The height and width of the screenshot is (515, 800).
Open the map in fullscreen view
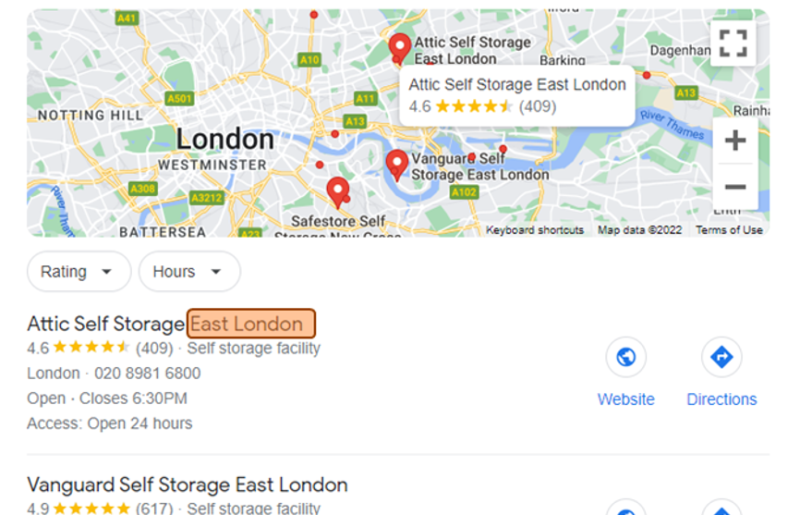click(733, 43)
